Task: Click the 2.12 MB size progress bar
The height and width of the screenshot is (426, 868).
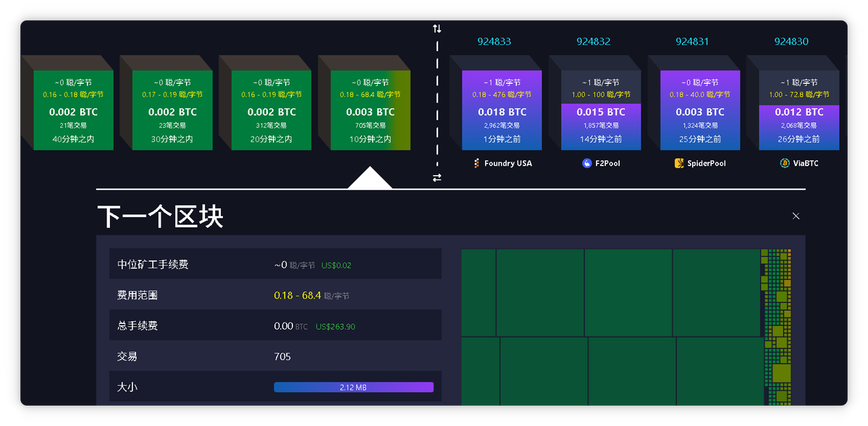Action: click(354, 387)
